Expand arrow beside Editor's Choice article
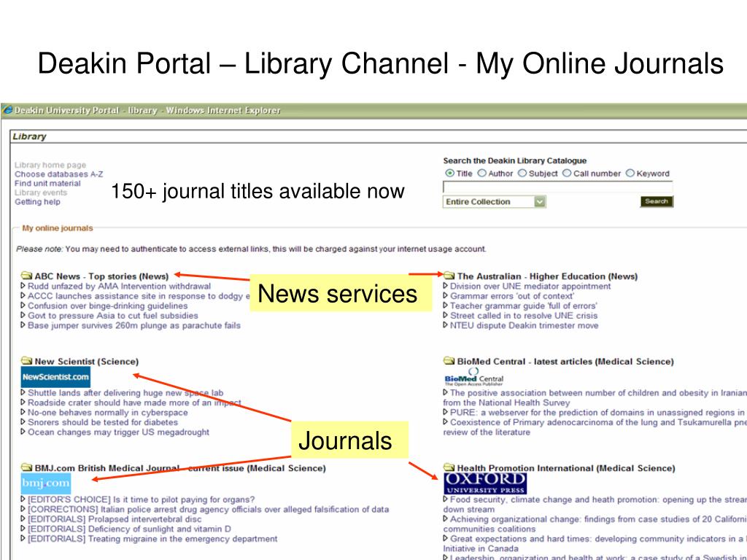The height and width of the screenshot is (560, 747). 23,499
